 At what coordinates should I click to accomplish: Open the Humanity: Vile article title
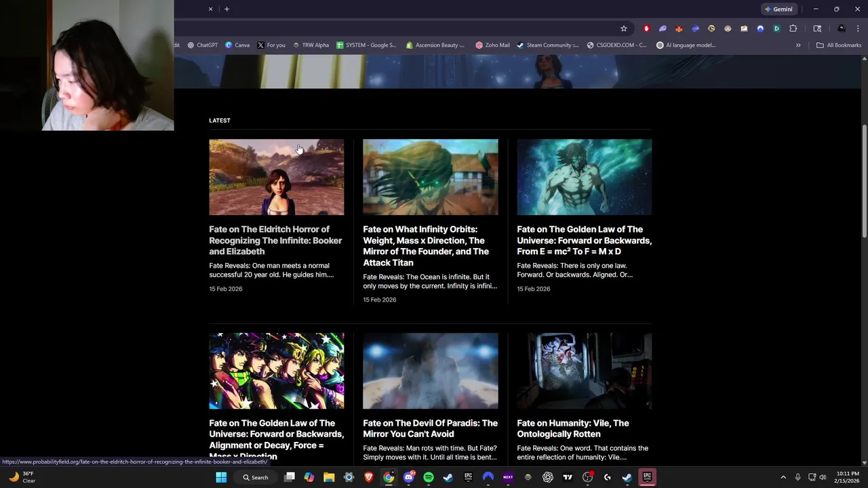click(x=573, y=428)
